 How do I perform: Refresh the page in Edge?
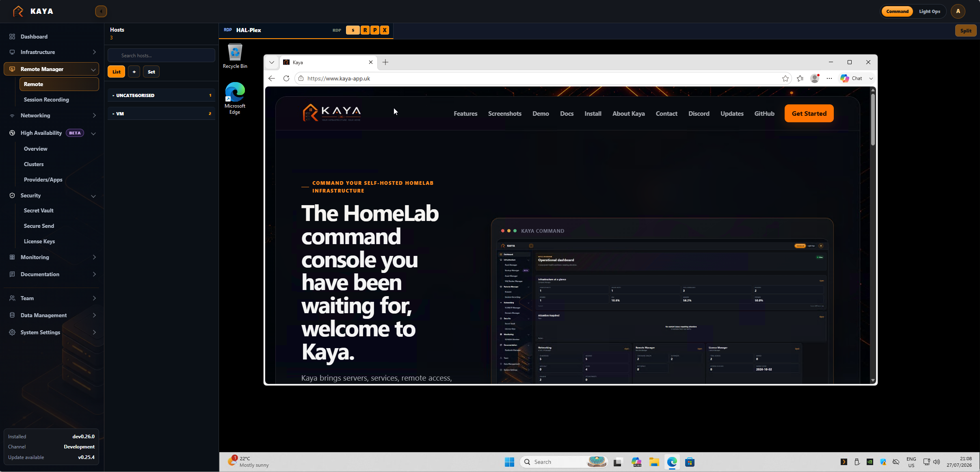286,78
